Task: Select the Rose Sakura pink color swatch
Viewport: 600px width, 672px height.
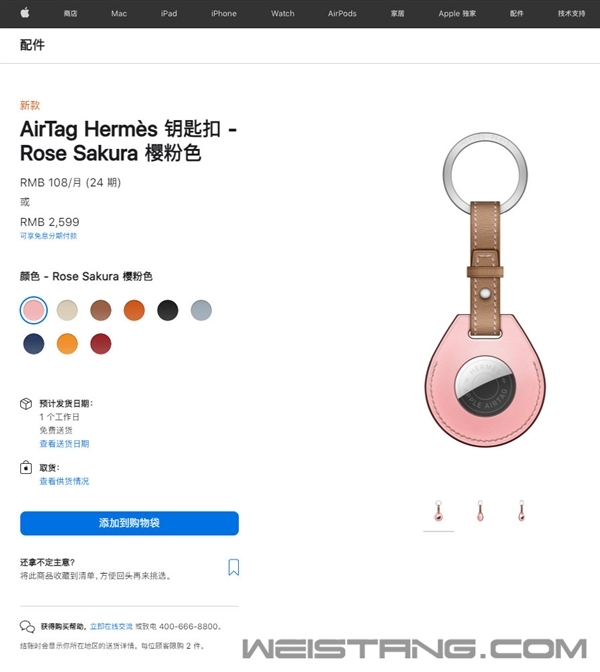Action: 33,310
